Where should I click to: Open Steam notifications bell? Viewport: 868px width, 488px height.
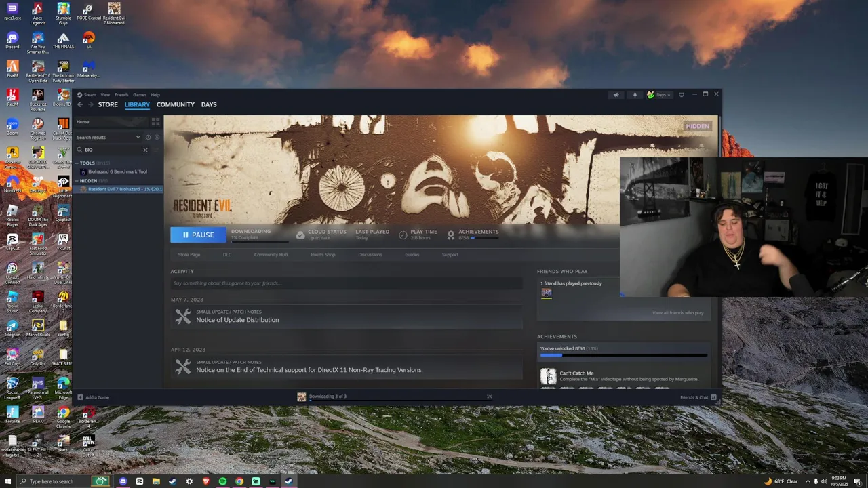[635, 95]
